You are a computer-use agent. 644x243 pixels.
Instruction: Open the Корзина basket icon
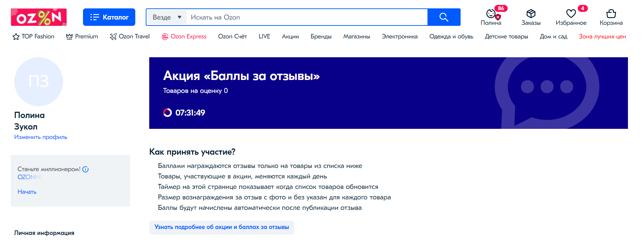[x=611, y=14]
